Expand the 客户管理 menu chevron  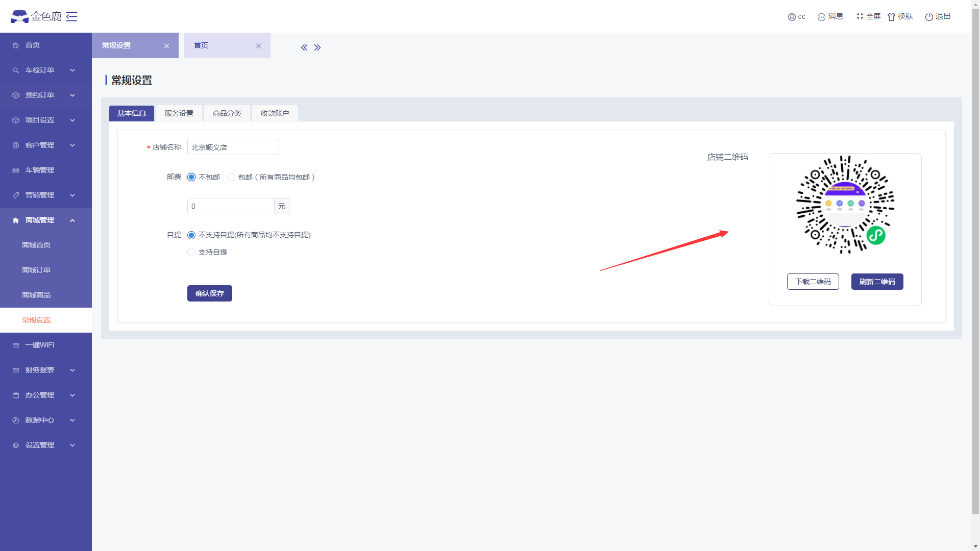pyautogui.click(x=72, y=145)
